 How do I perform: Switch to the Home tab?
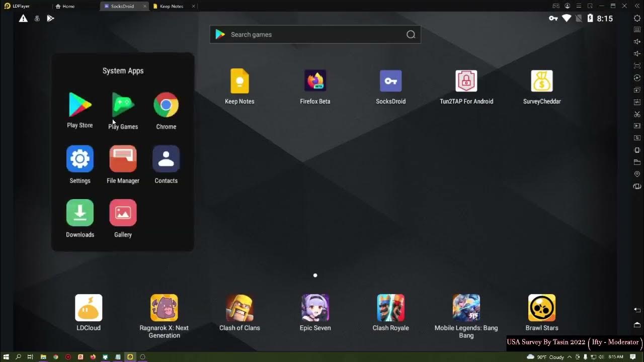pyautogui.click(x=65, y=6)
